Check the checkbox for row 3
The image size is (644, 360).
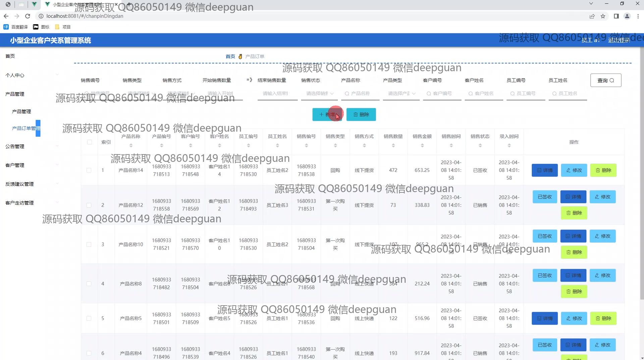(89, 244)
